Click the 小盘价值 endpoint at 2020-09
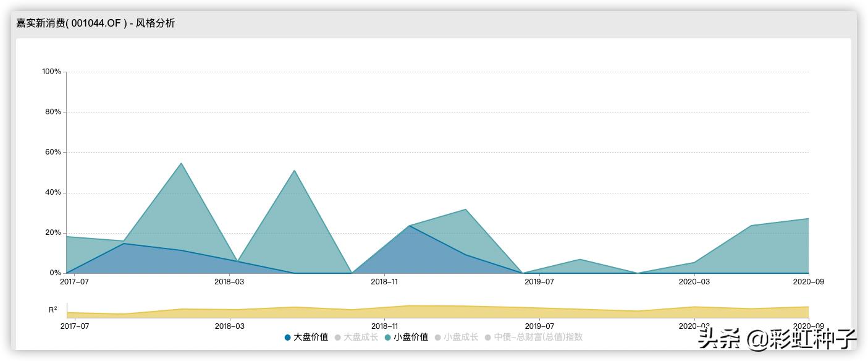 [808, 218]
